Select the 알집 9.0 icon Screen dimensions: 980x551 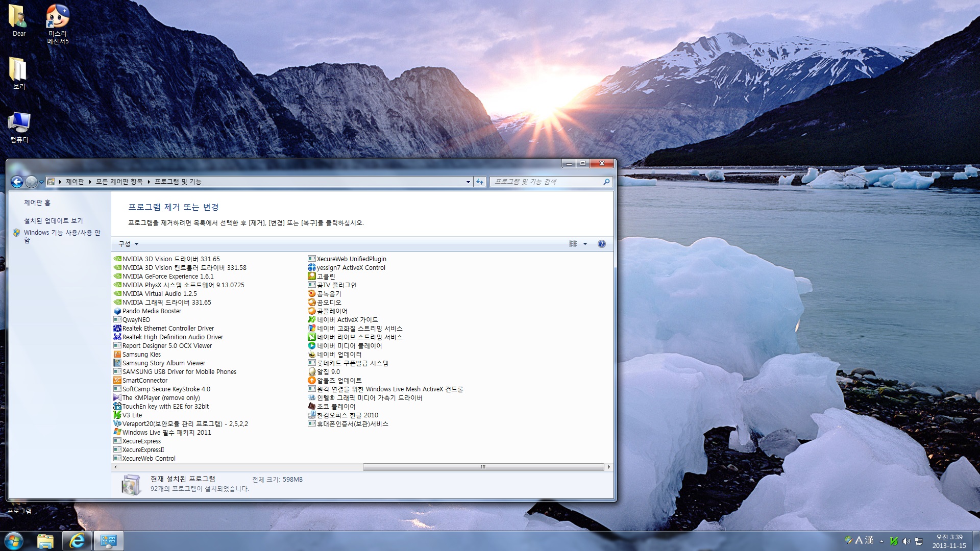coord(312,372)
